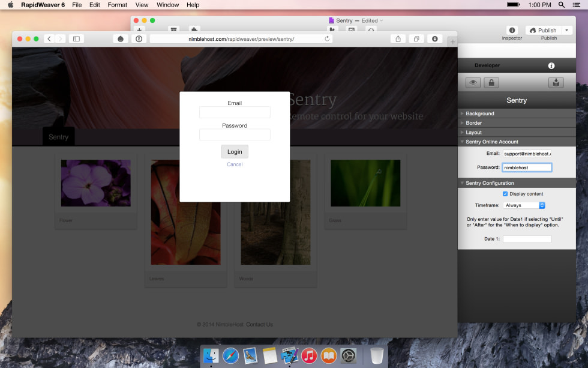Open the View menu
The image size is (588, 368).
click(x=142, y=5)
